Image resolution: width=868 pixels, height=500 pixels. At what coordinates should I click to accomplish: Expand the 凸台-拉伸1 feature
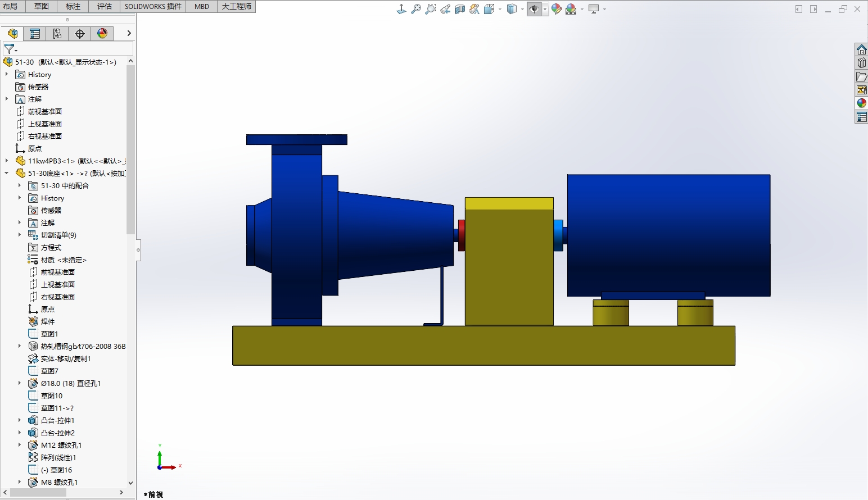point(20,420)
